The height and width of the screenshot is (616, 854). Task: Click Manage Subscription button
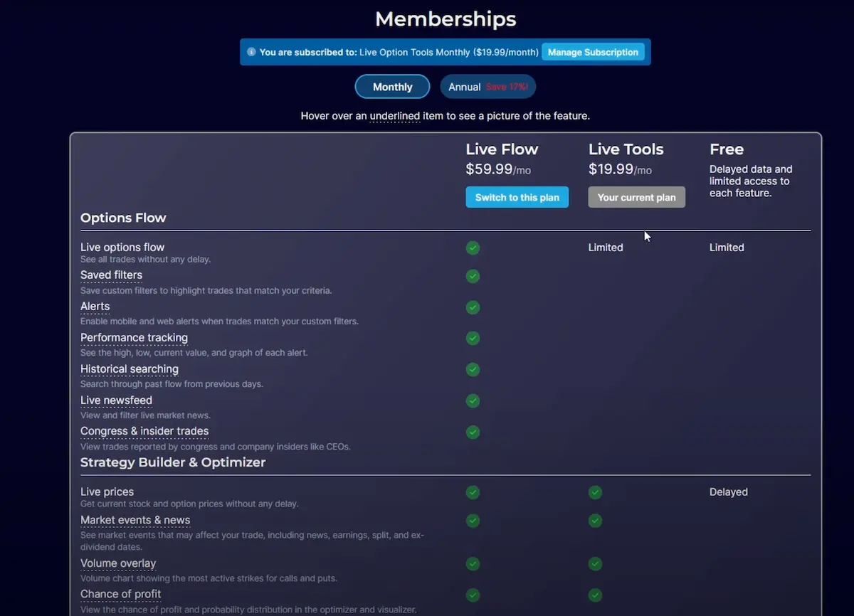tap(593, 52)
